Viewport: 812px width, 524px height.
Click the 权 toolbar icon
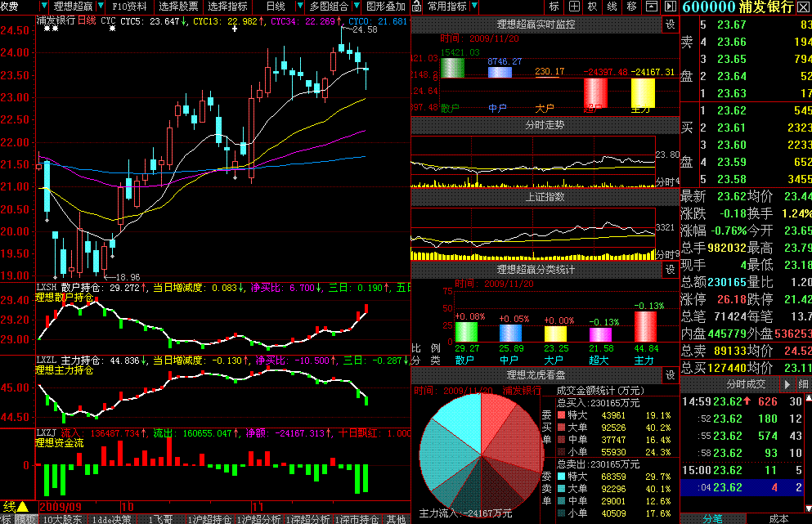pos(593,7)
